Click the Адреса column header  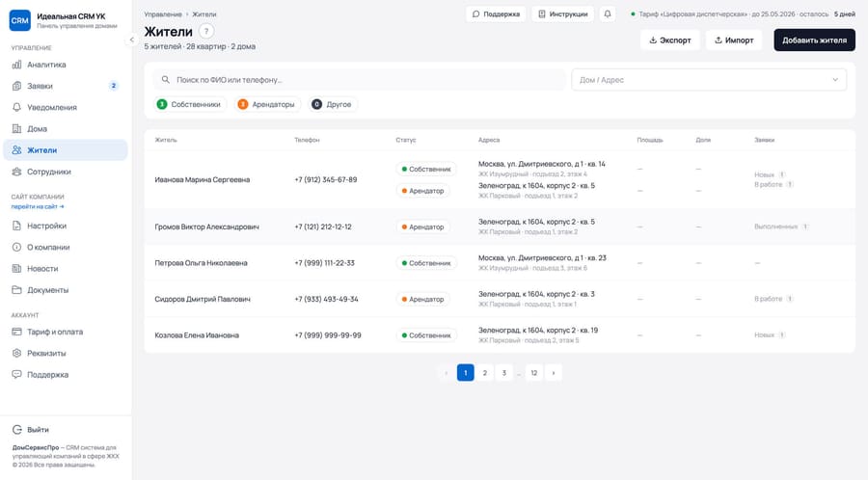[489, 140]
